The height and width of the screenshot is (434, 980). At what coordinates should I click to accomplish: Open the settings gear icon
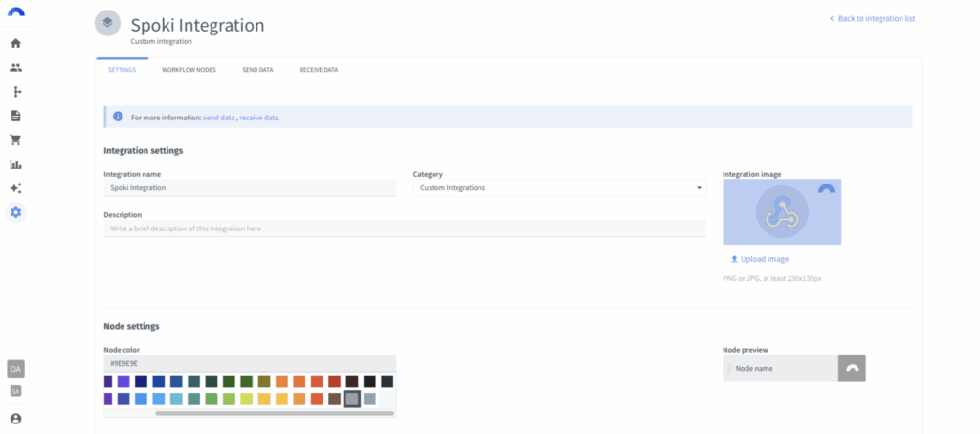point(15,212)
